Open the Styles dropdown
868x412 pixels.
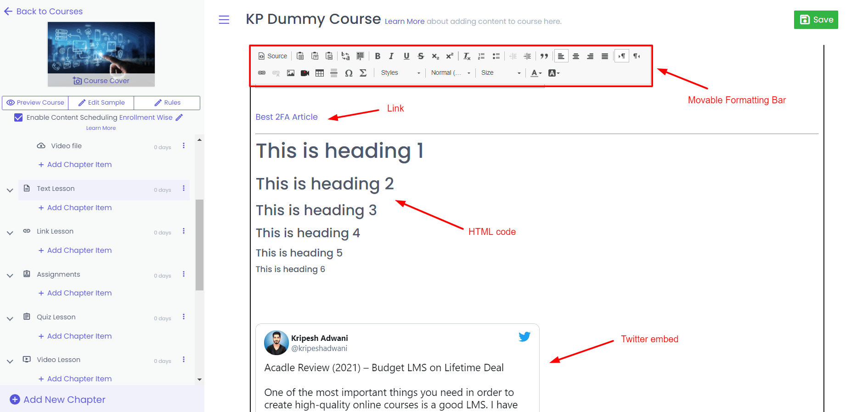[x=400, y=73]
